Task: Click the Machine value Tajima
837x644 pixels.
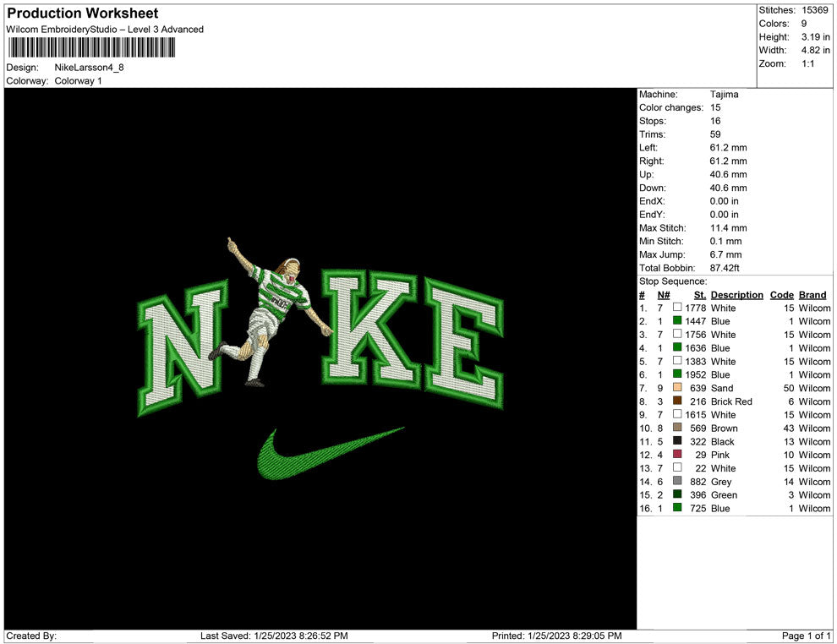Action: (x=724, y=94)
